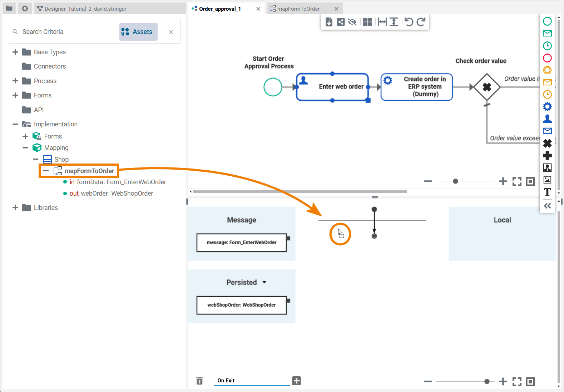Expand the Forms node under Implementation
Screen dimensions: 564x392
click(25, 136)
